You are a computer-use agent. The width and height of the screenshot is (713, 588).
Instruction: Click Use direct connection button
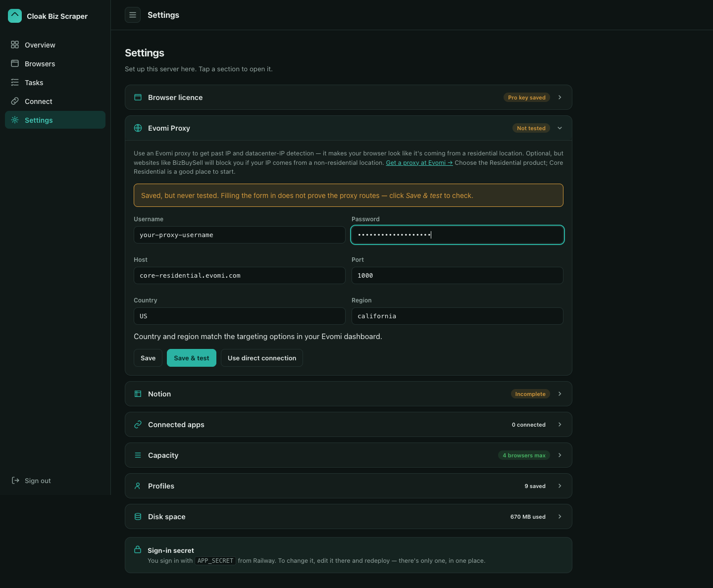[262, 358]
